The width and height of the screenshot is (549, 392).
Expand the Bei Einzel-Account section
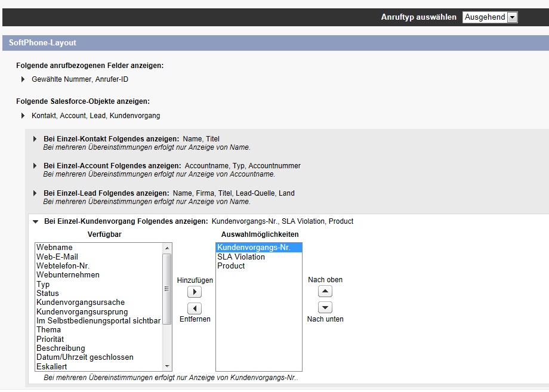point(35,166)
